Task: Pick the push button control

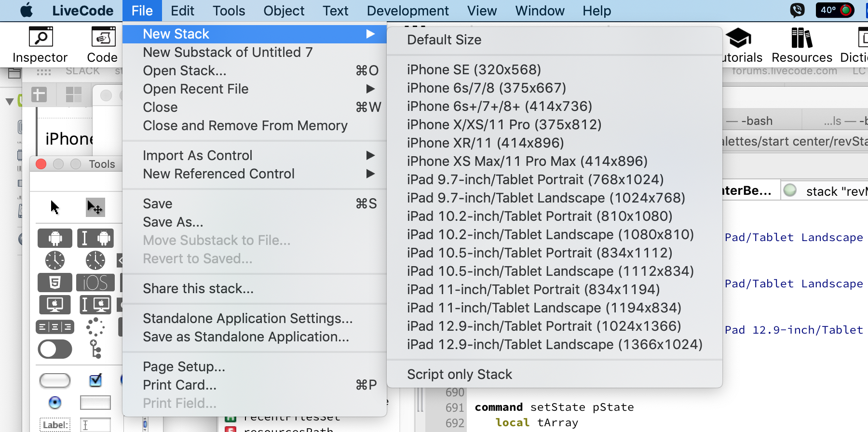Action: (55, 380)
